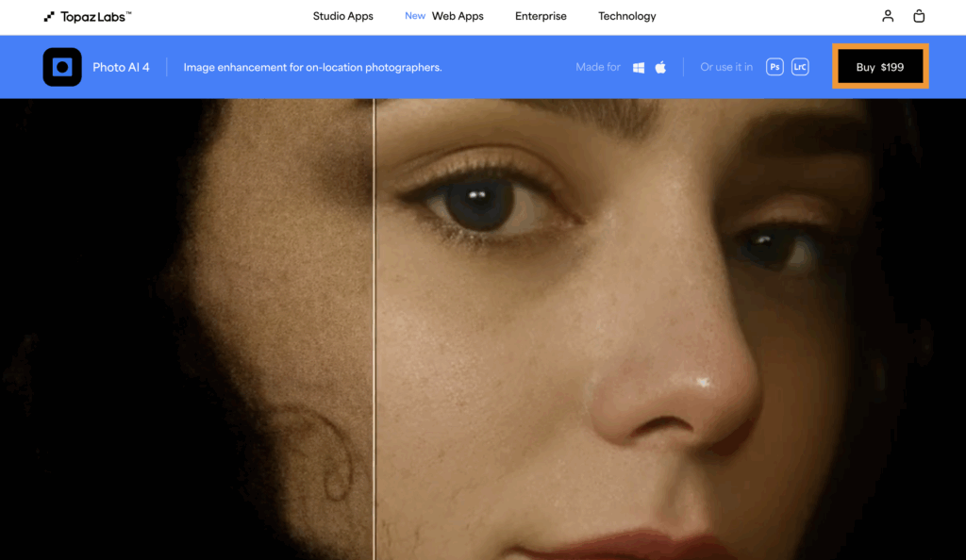
Task: Open the shopping bag cart icon
Action: point(919,16)
